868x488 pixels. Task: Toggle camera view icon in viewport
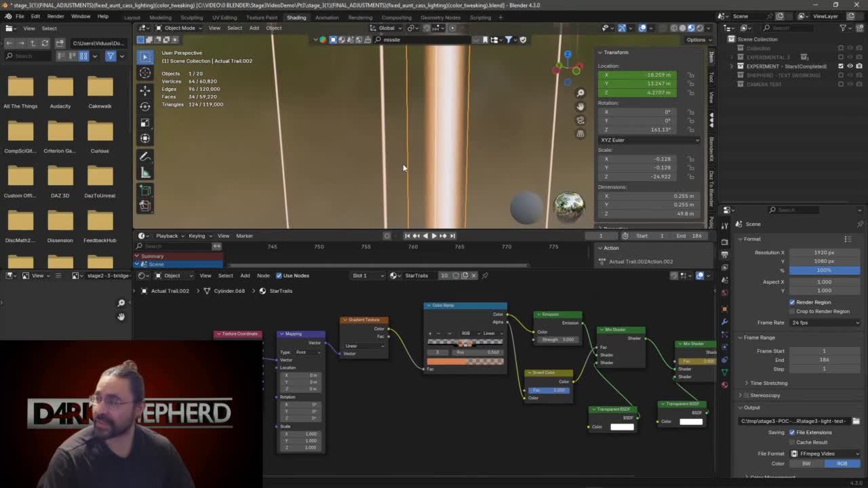point(580,120)
